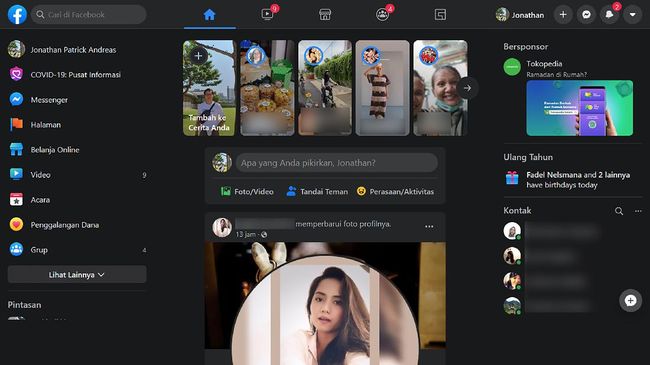
Task: Open Grup in left sidebar
Action: pyautogui.click(x=77, y=250)
